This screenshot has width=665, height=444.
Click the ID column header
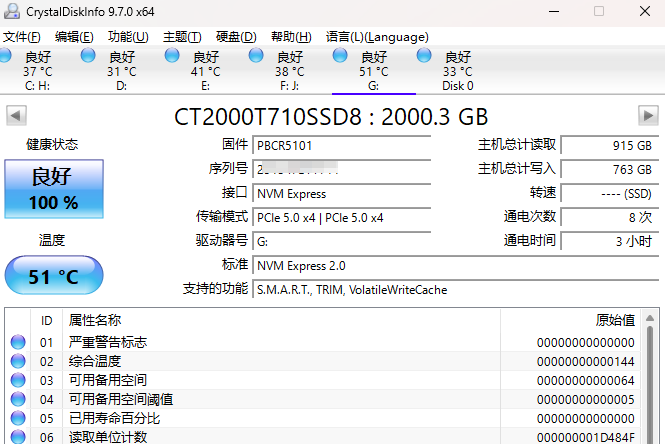(47, 321)
